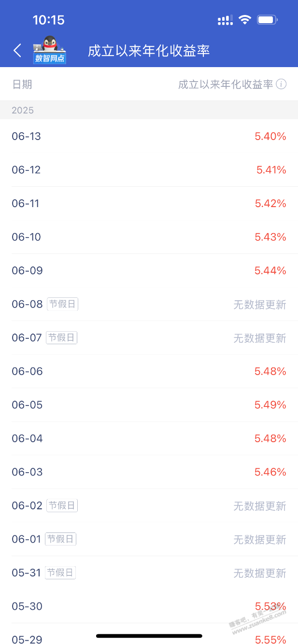298x644 pixels.
Task: Tap the battery status icon
Action: (267, 20)
